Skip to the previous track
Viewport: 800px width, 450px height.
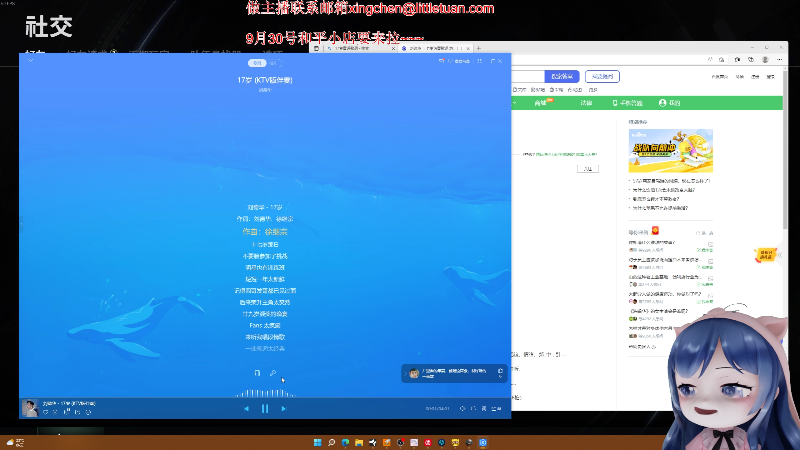point(246,409)
